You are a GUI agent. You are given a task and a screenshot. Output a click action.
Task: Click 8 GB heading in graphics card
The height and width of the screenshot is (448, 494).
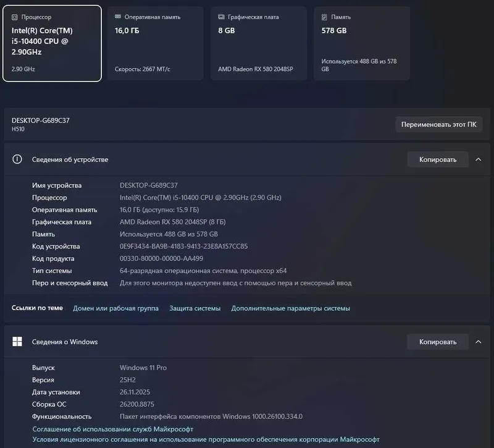[x=226, y=30]
